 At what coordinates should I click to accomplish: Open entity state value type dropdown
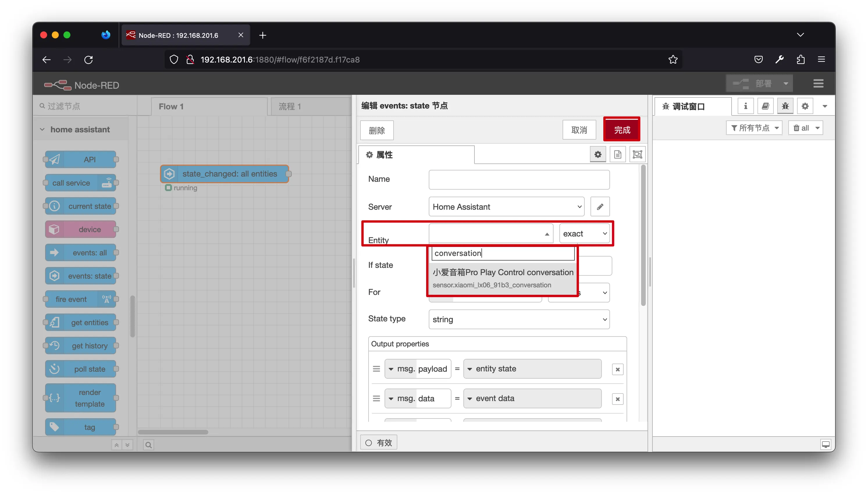532,369
